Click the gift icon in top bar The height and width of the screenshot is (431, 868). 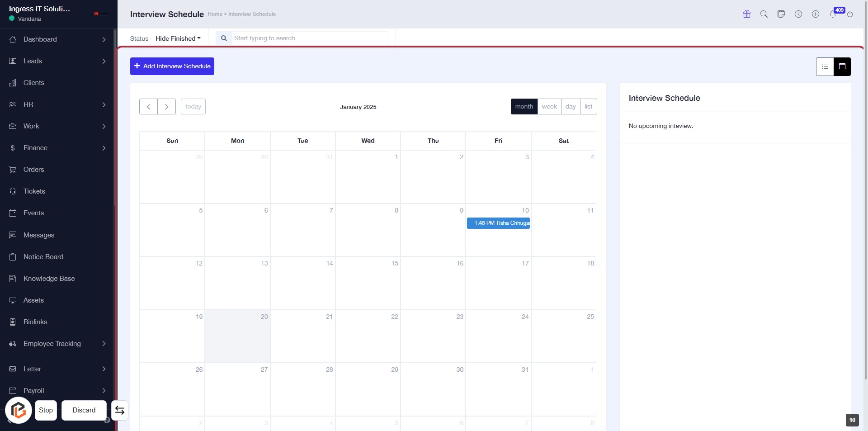(x=747, y=14)
